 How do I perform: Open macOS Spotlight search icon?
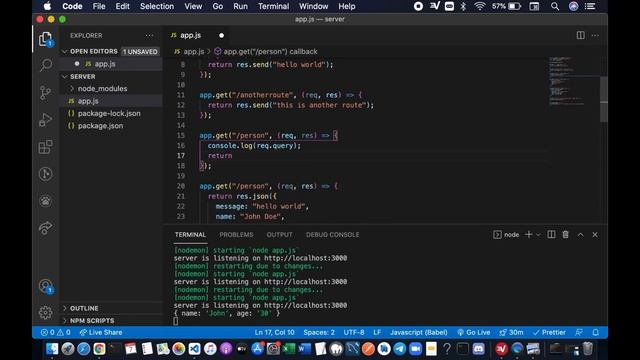(555, 6)
